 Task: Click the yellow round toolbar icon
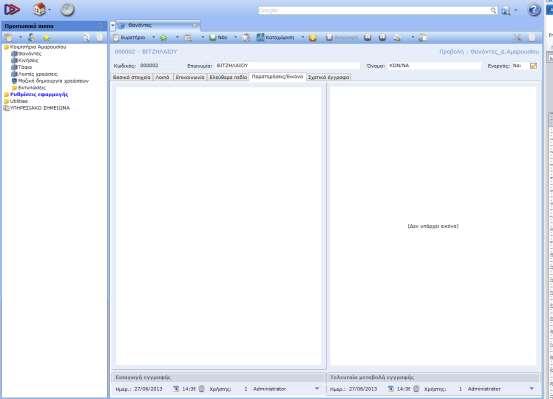(x=312, y=37)
